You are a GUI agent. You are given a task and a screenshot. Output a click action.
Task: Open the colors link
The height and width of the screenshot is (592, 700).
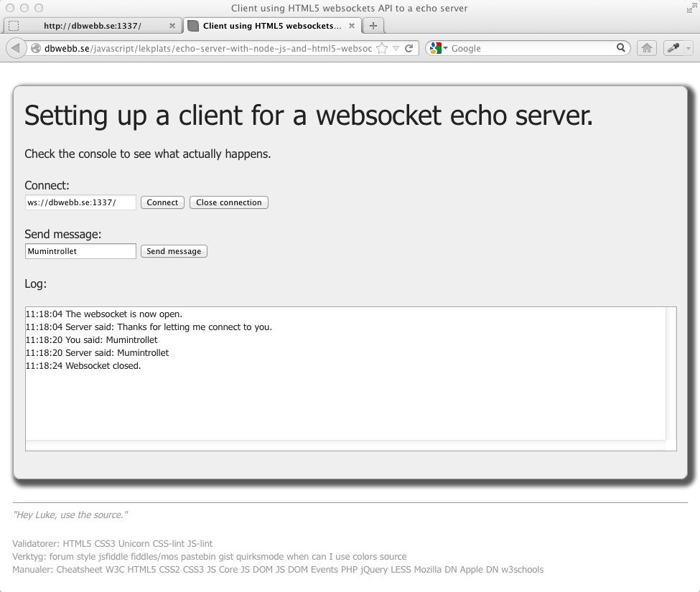tap(363, 556)
